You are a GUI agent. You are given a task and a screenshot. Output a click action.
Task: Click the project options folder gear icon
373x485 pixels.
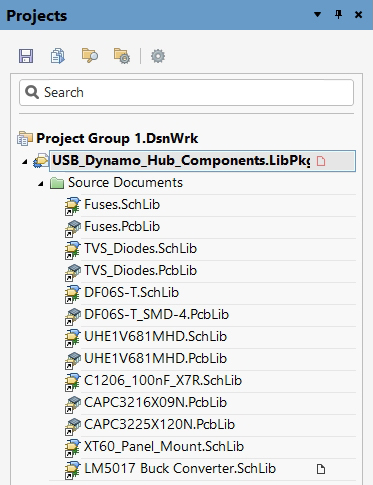[122, 56]
